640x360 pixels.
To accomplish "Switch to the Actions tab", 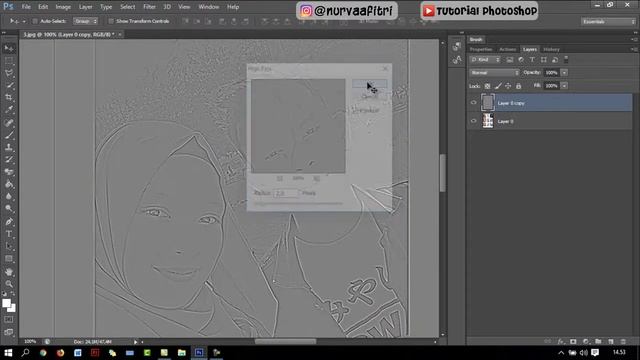I will [x=508, y=49].
